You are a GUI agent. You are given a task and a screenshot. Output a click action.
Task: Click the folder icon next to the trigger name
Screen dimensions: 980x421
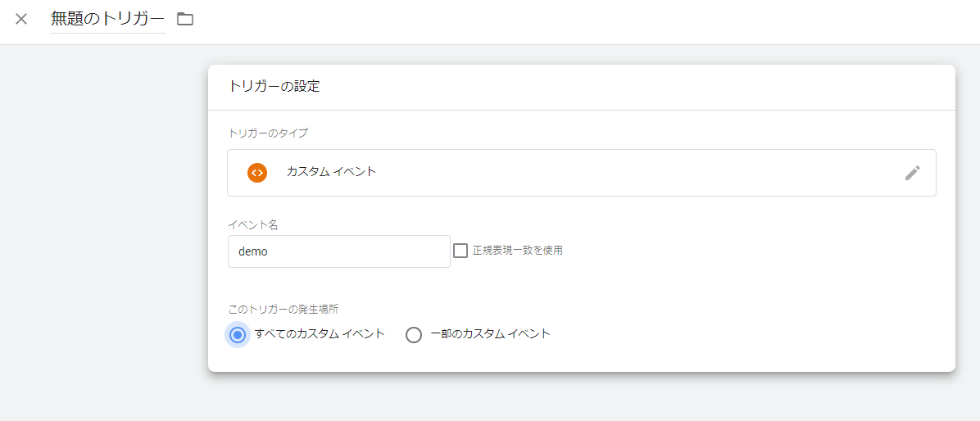[185, 19]
